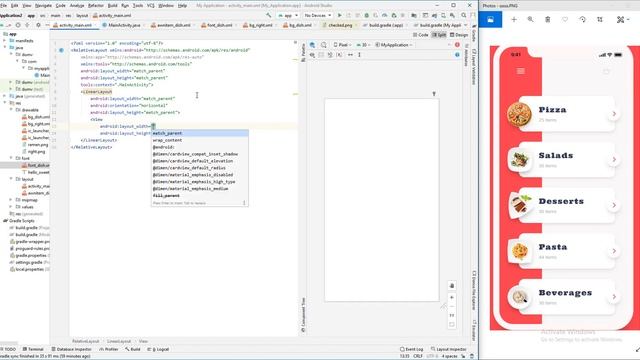Select match_parent in autocomplete list
The image size is (640, 360).
[200, 133]
